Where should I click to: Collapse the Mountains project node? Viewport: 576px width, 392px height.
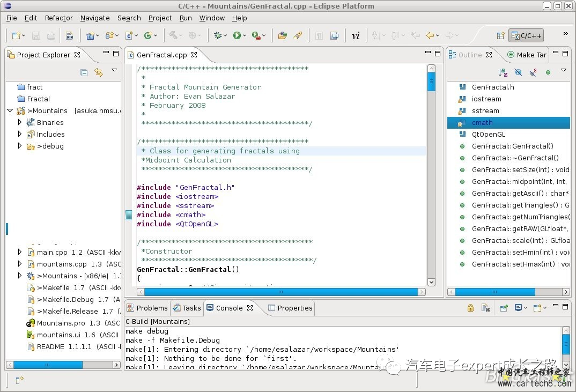coord(10,110)
